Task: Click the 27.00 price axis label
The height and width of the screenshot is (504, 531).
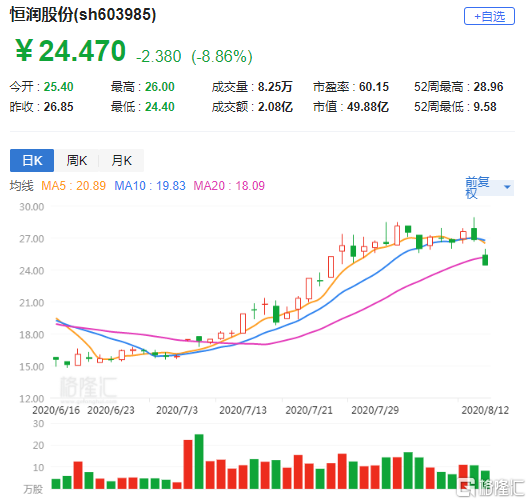Action: coord(31,239)
